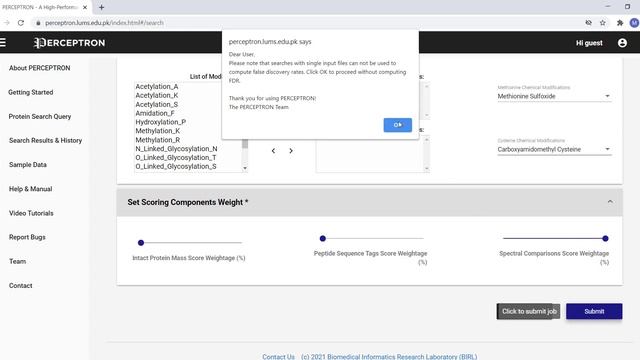The image size is (640, 360).
Task: Open the browser extensions puzzle icon
Action: point(620,23)
